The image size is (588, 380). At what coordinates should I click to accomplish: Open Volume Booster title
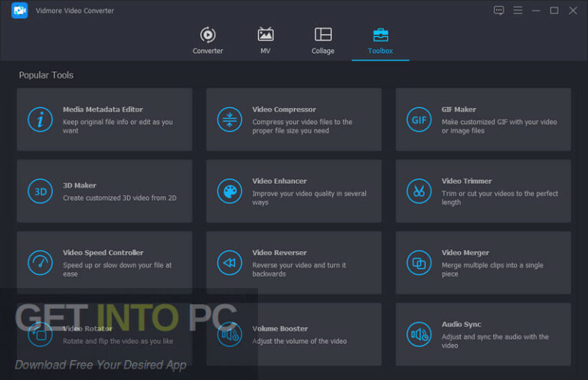(x=280, y=329)
